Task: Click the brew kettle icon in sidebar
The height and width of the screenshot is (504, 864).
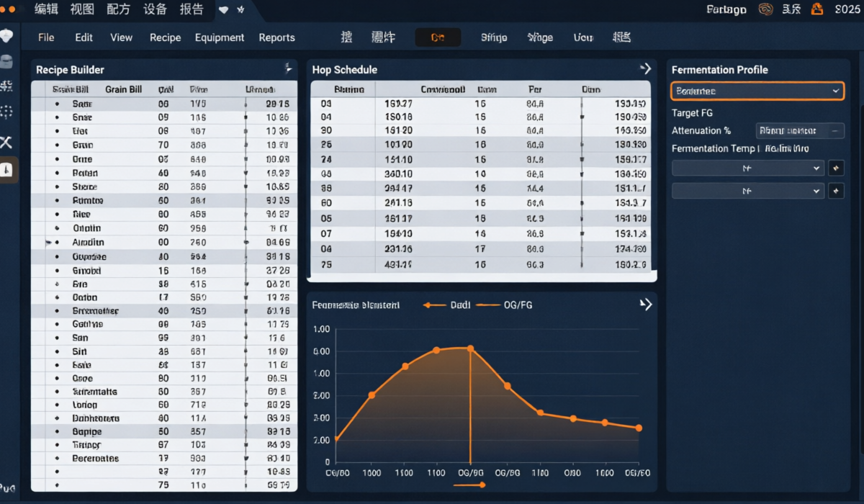Action: pos(6,62)
